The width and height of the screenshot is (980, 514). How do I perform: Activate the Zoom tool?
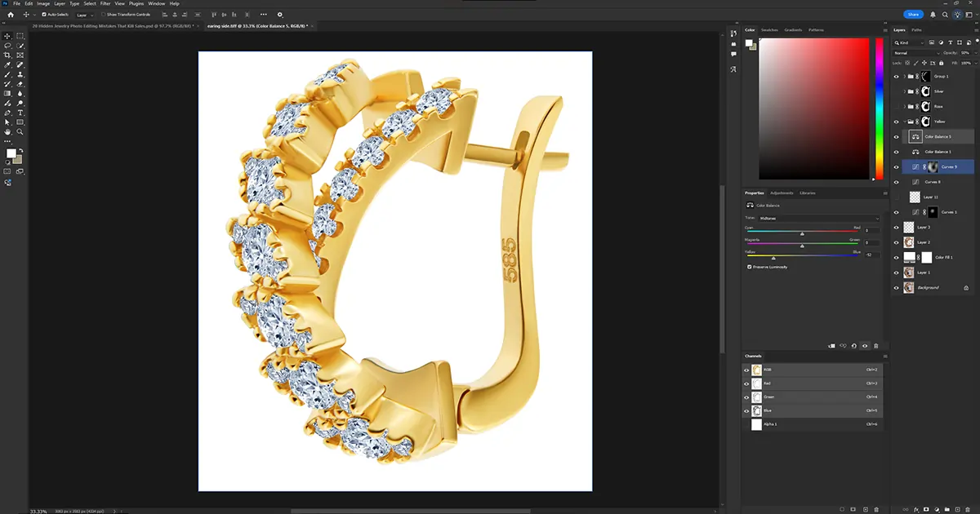20,131
